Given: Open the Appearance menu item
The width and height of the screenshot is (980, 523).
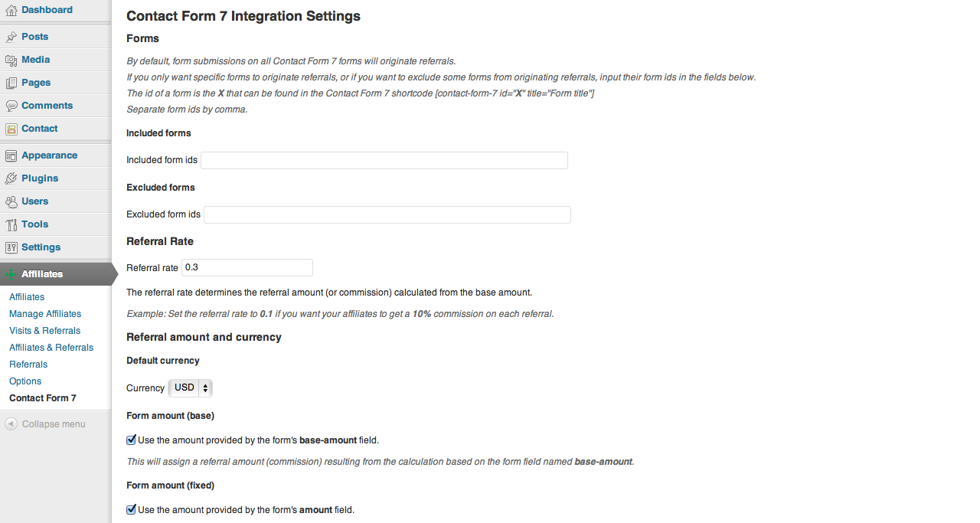Looking at the screenshot, I should click(x=49, y=155).
